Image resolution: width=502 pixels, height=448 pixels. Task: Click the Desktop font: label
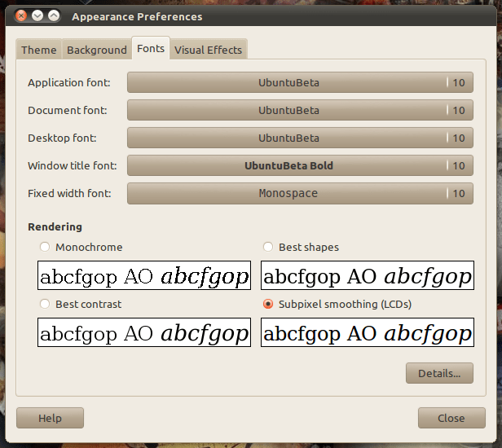62,138
